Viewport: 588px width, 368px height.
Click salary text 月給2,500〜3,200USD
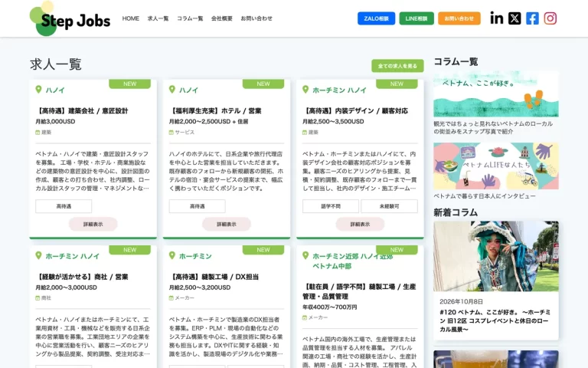[x=200, y=287]
